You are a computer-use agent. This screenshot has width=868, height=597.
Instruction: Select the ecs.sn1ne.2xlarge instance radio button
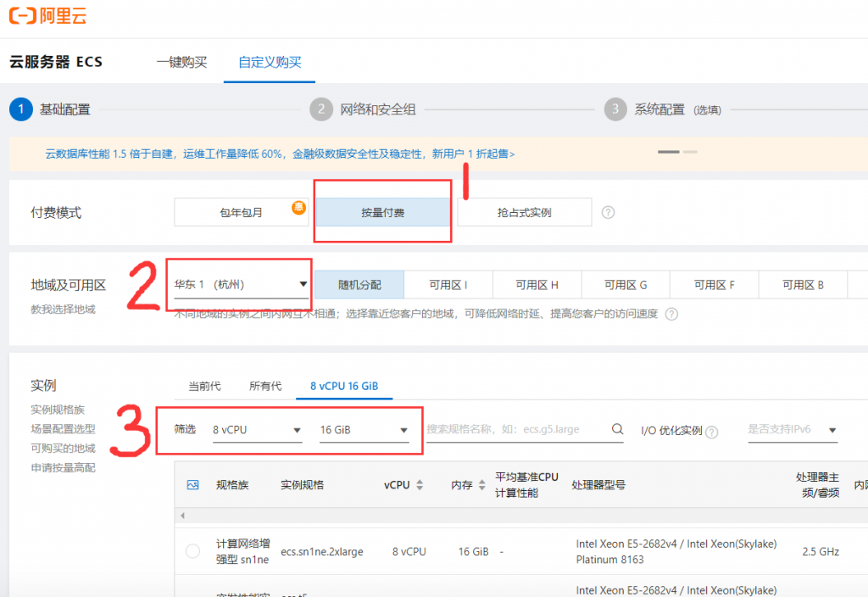click(x=192, y=551)
